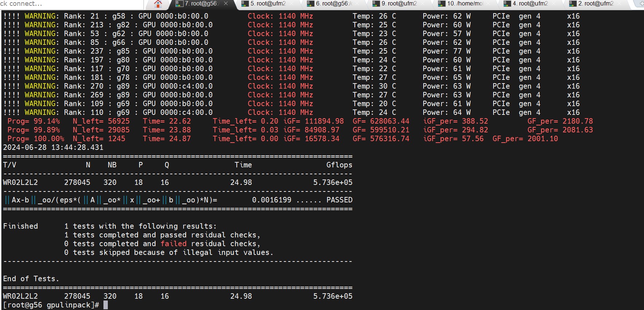Click terminal icon on tab 5
This screenshot has width=644, height=310.
tap(245, 4)
